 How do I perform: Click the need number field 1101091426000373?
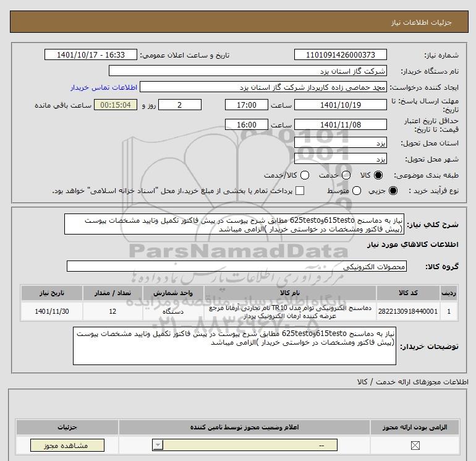(x=340, y=55)
